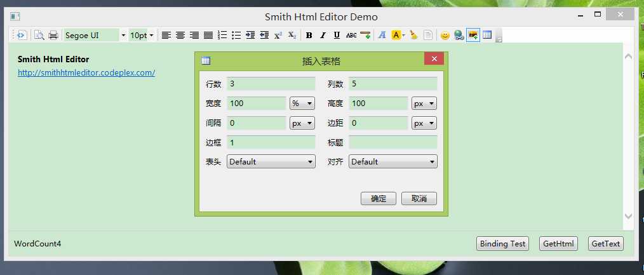
Task: Insert numbered list
Action: (x=222, y=36)
